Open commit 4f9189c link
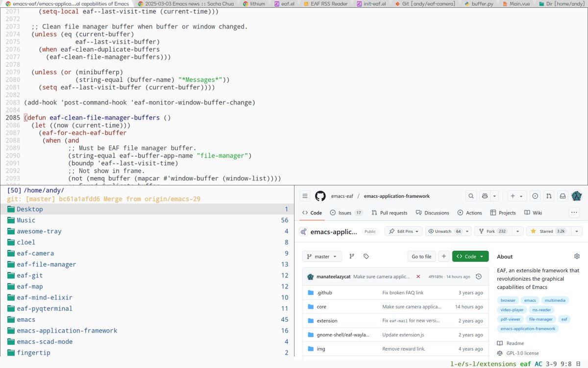The image size is (588, 368). pyautogui.click(x=436, y=277)
